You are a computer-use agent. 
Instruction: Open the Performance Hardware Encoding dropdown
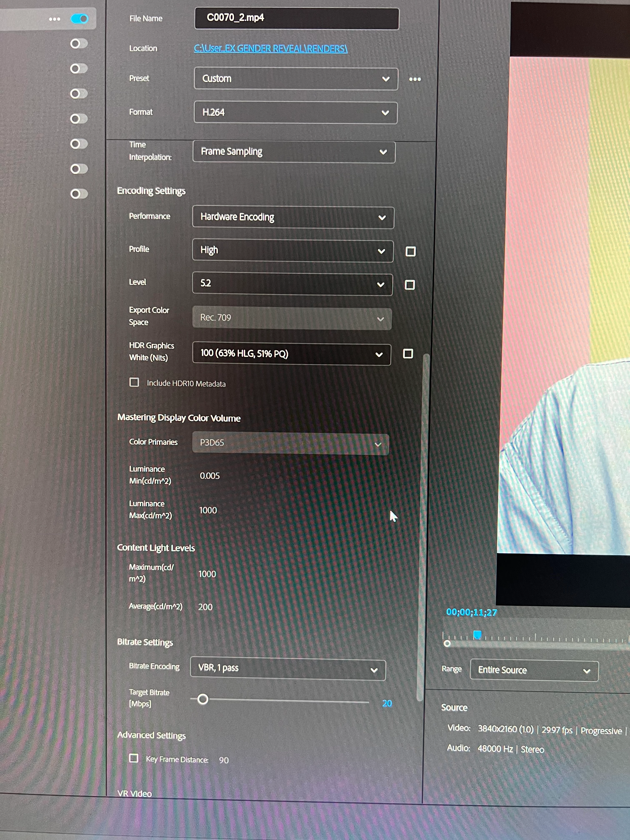coord(293,217)
